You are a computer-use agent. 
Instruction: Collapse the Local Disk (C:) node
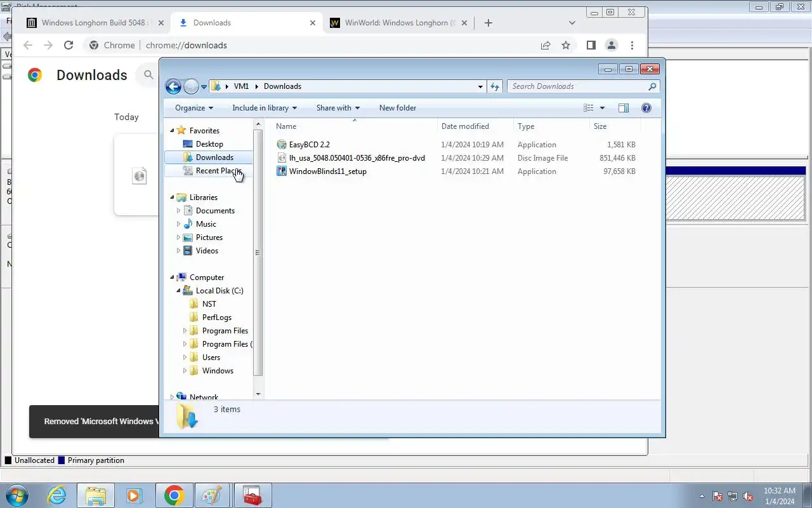point(178,291)
